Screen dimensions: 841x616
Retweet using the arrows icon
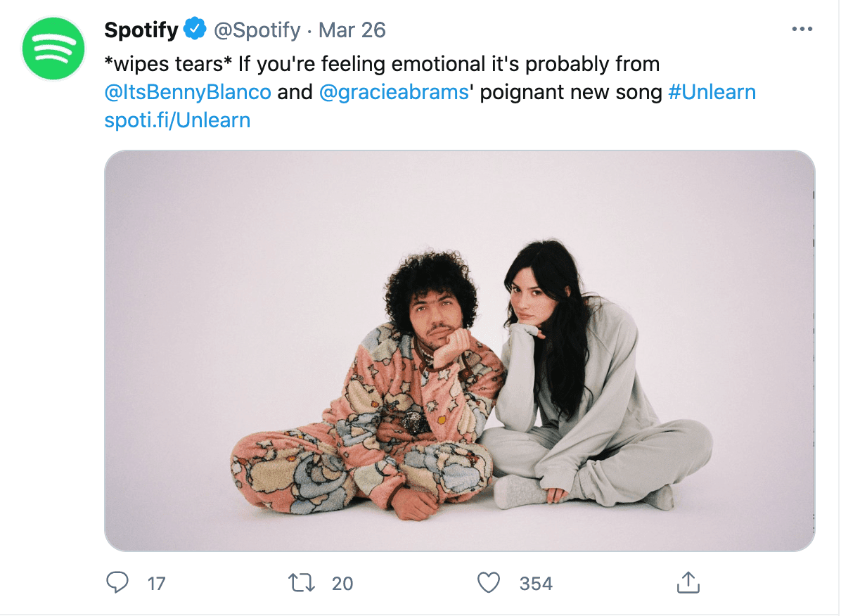pyautogui.click(x=302, y=582)
